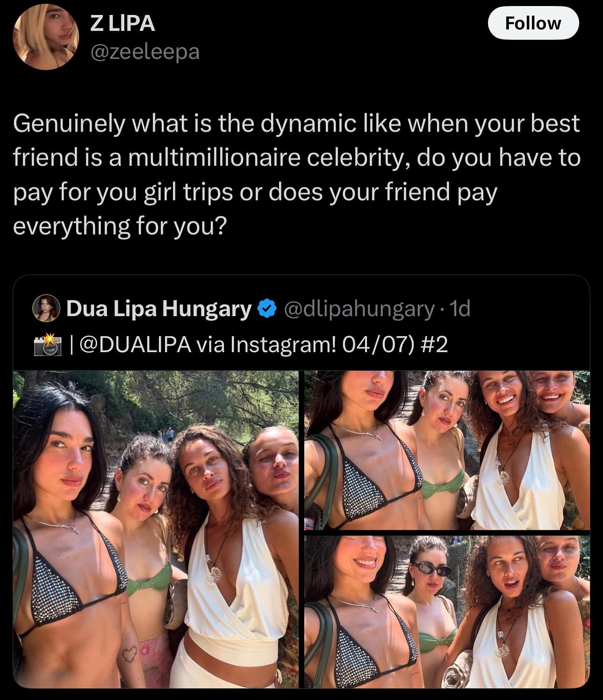The height and width of the screenshot is (700, 603).
Task: Click the tweet's first line starting "Genuinely"
Action: click(x=296, y=123)
